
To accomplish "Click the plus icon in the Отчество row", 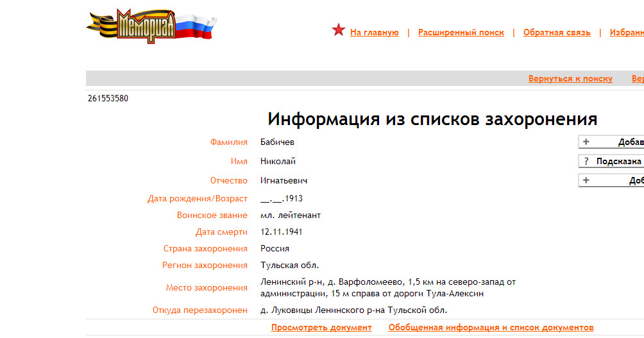I will [586, 181].
